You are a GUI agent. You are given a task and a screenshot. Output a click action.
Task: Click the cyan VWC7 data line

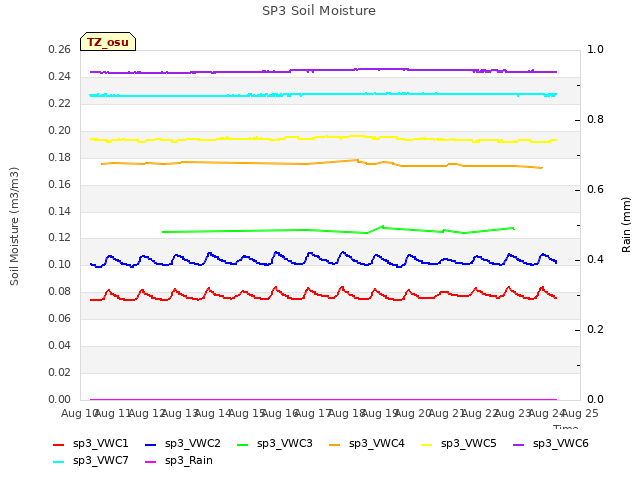coord(323,94)
